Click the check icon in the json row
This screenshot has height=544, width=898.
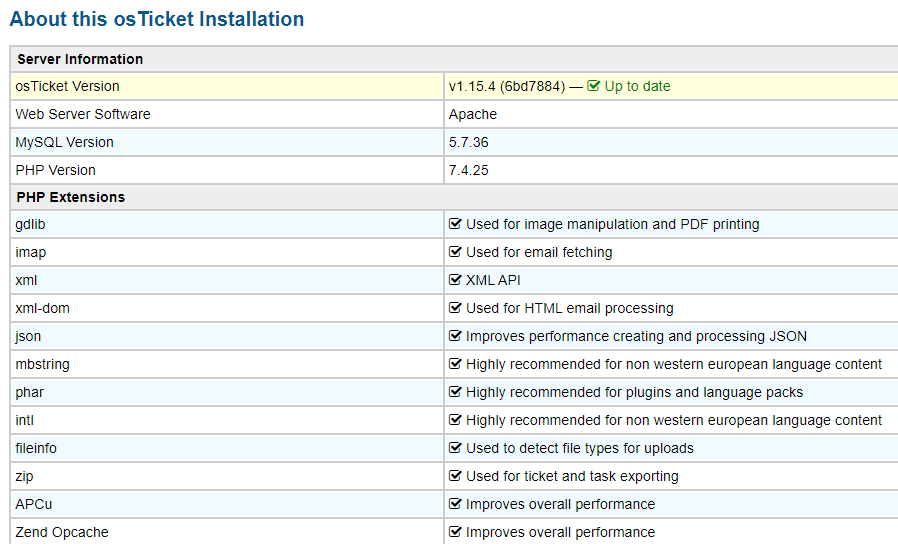click(455, 336)
